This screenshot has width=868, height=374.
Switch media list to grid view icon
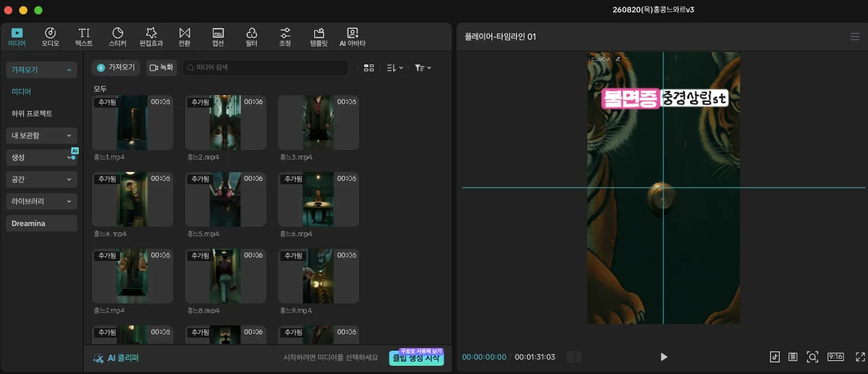coord(369,68)
